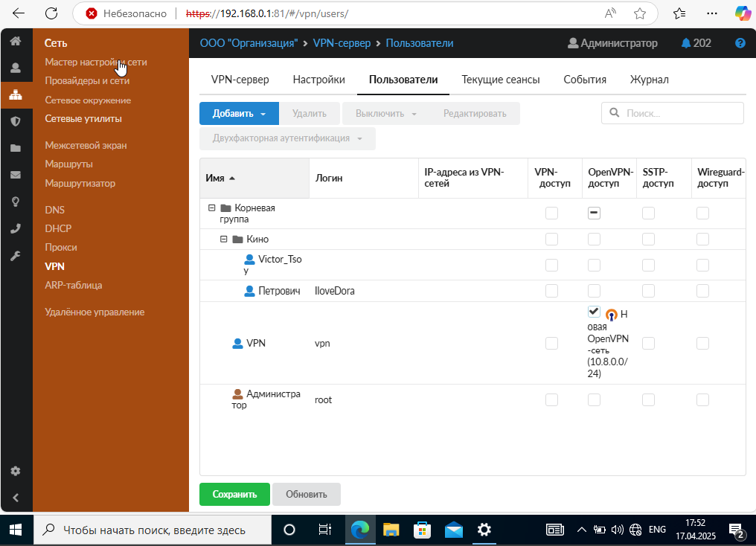The height and width of the screenshot is (546, 756).
Task: Open File Explorer from the taskbar
Action: pyautogui.click(x=391, y=530)
